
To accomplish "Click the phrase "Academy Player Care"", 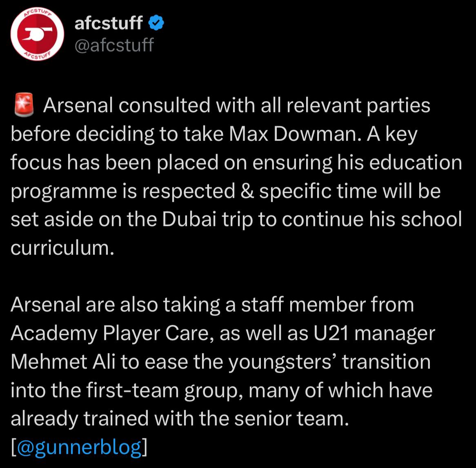I will [x=111, y=334].
